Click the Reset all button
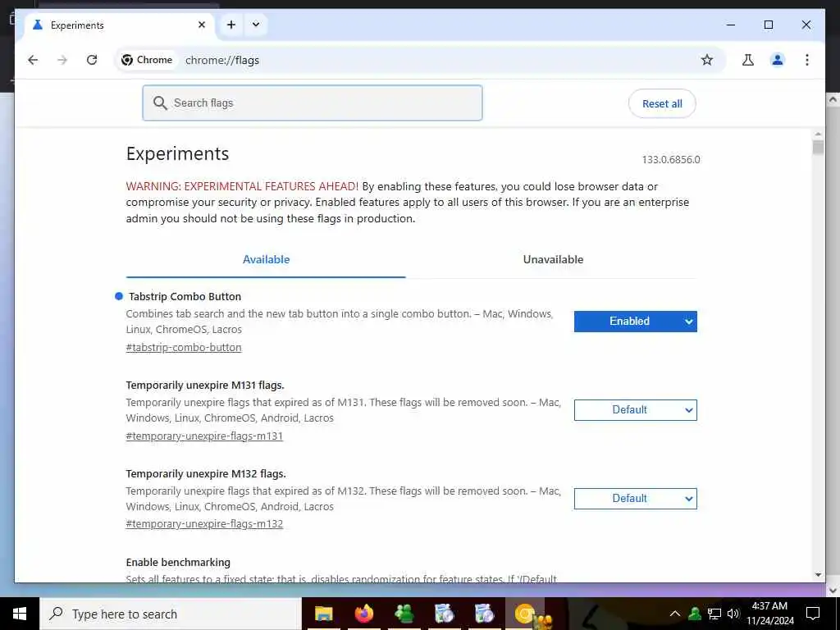Image resolution: width=840 pixels, height=630 pixels. point(662,104)
